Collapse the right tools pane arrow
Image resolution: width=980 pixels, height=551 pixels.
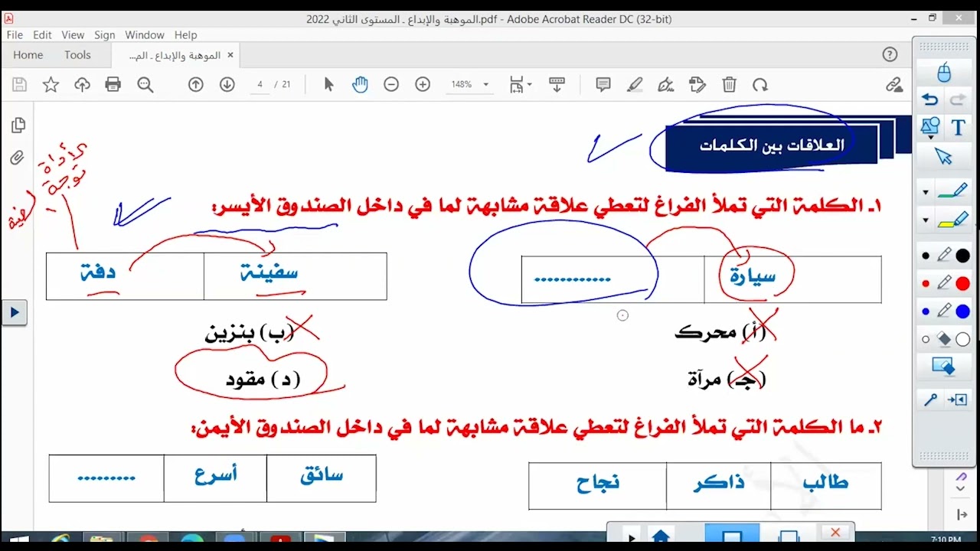click(x=962, y=515)
